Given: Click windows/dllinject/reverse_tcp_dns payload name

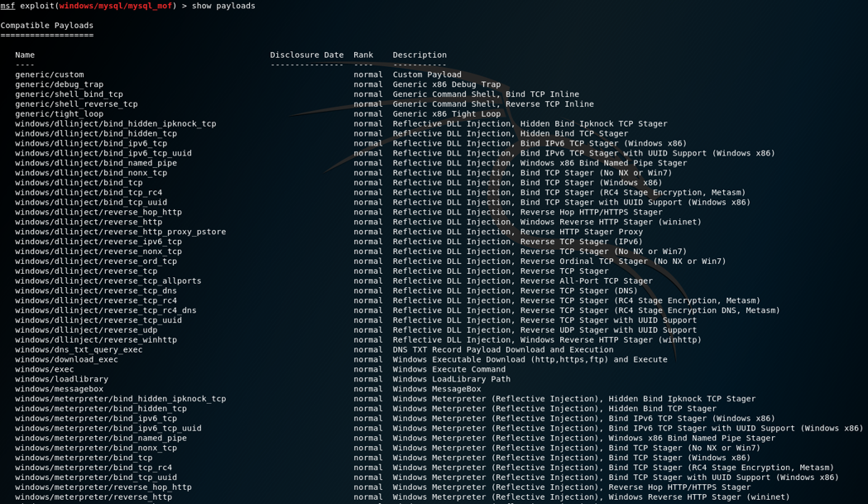Looking at the screenshot, I should point(96,291).
